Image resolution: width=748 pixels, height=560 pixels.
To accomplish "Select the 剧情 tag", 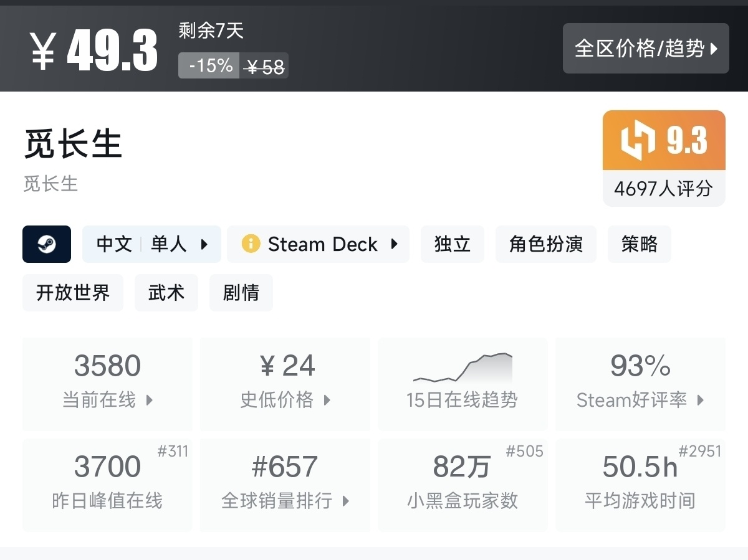I will [241, 293].
